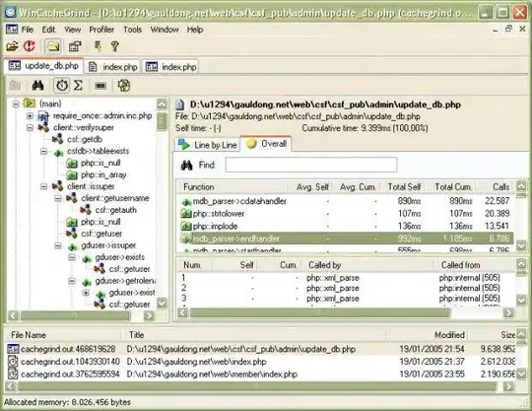Select the php::implode function row
Screen dimensions: 532x411
[x=345, y=226]
